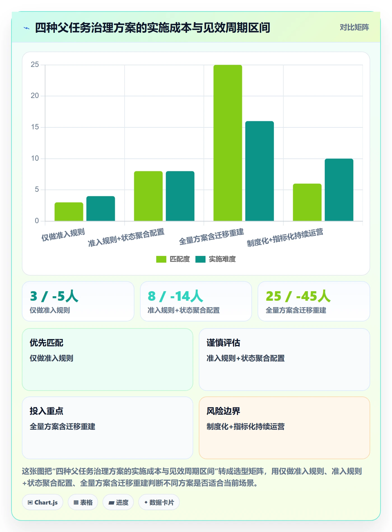The height and width of the screenshot is (532, 392).
Task: Select the 投入重点 matrix card
Action: 108,428
